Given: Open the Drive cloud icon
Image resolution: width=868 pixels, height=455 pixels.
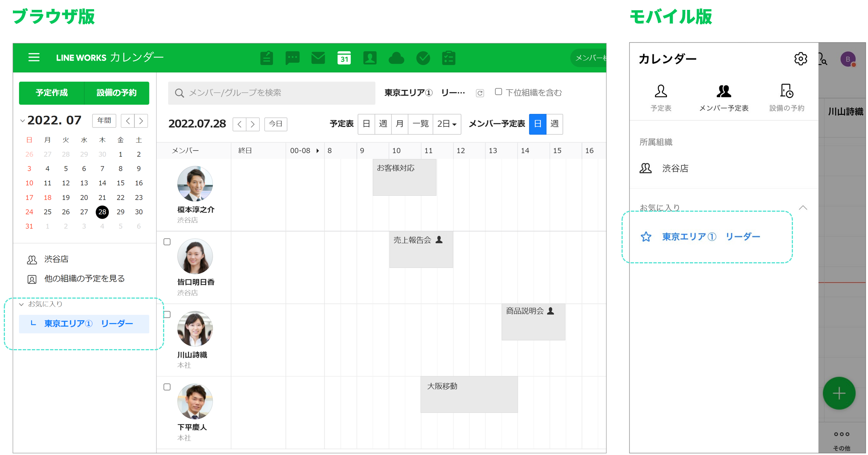Looking at the screenshot, I should point(396,58).
